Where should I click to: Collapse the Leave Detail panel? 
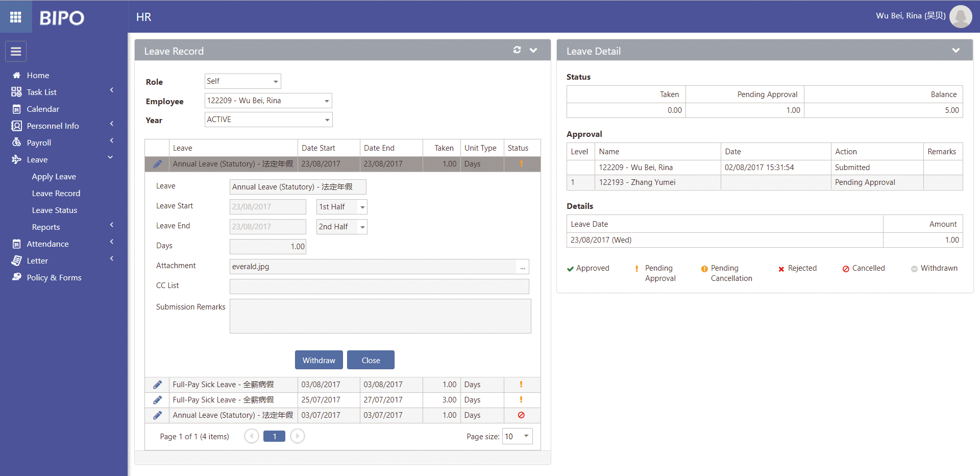(x=955, y=51)
